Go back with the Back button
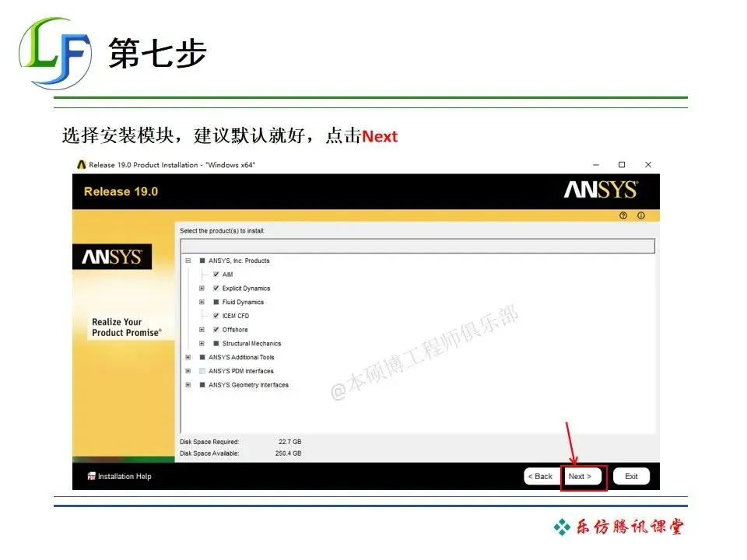 coord(542,476)
